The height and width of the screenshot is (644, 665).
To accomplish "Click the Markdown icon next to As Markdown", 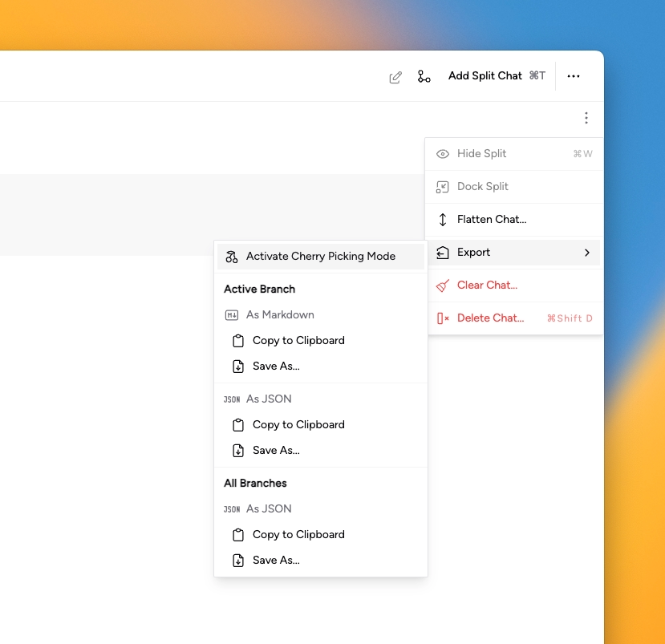I will pos(233,314).
